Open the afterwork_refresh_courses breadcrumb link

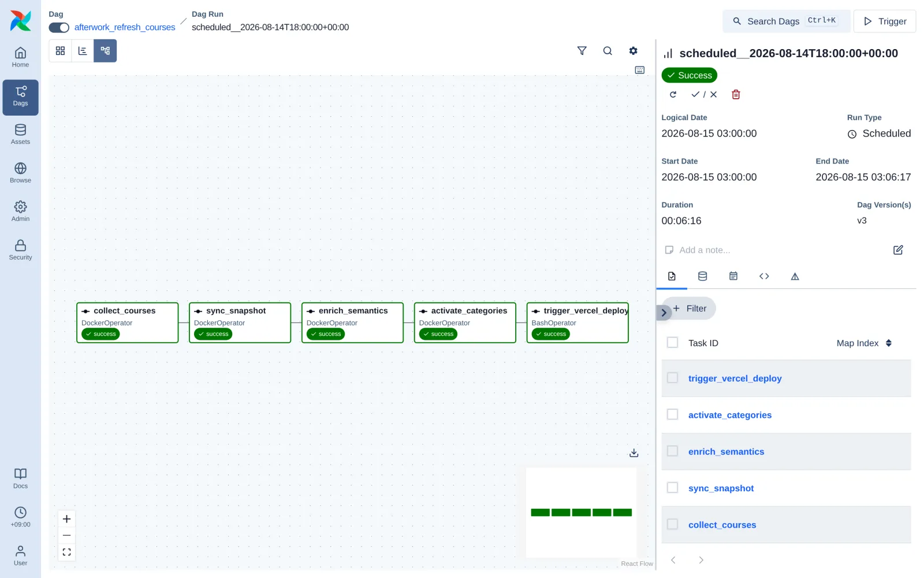coord(125,27)
